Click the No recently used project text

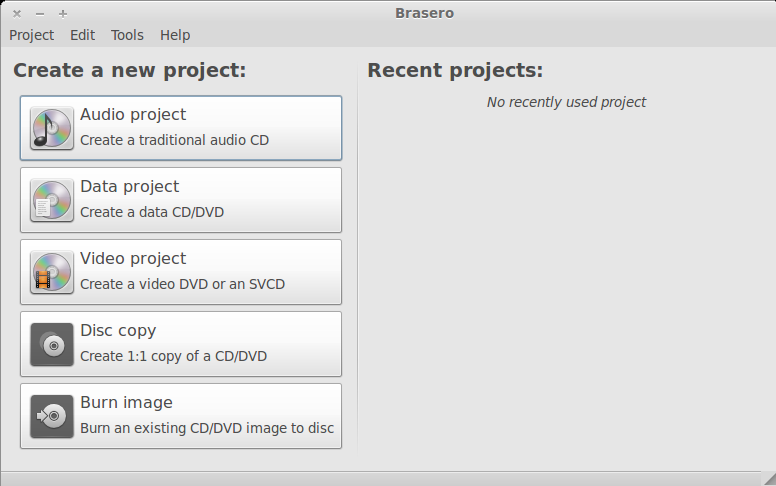566,102
